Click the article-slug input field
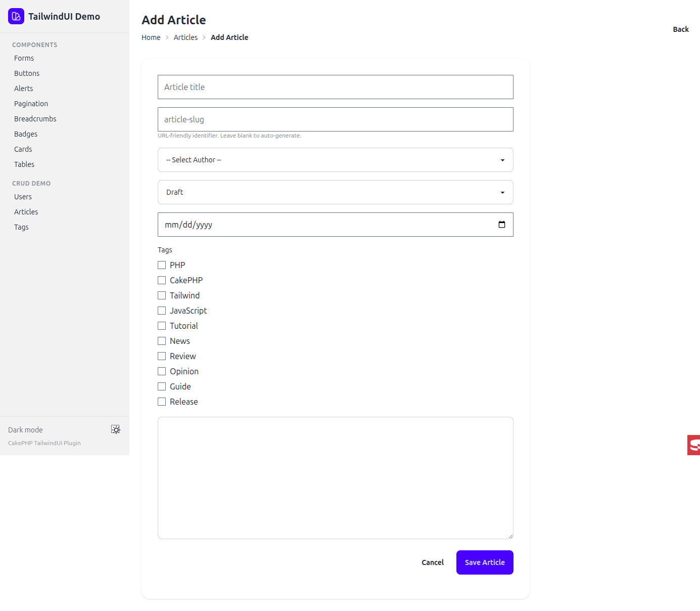Screen dimensions: 700x611 [x=336, y=119]
